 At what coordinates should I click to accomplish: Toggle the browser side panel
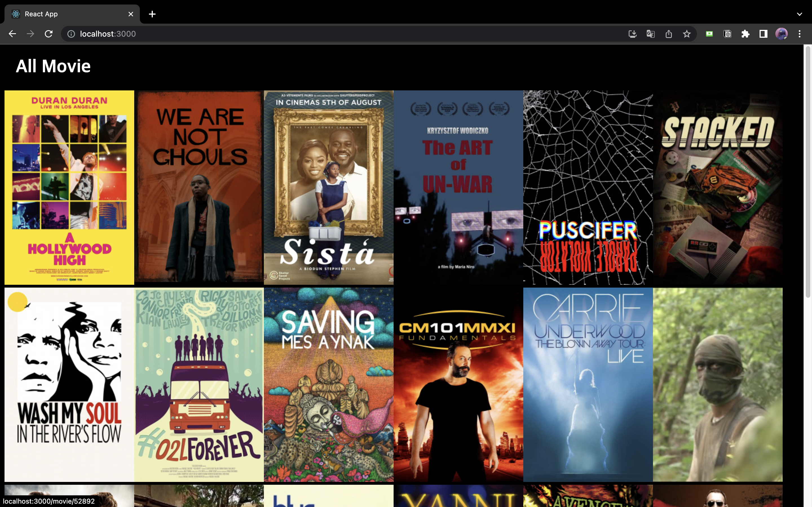pos(763,34)
